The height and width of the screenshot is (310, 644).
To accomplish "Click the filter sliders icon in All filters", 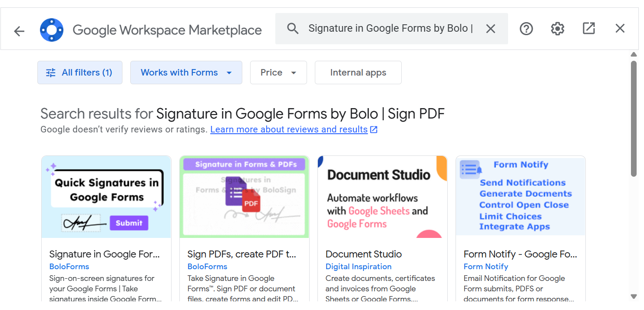I will [x=51, y=73].
